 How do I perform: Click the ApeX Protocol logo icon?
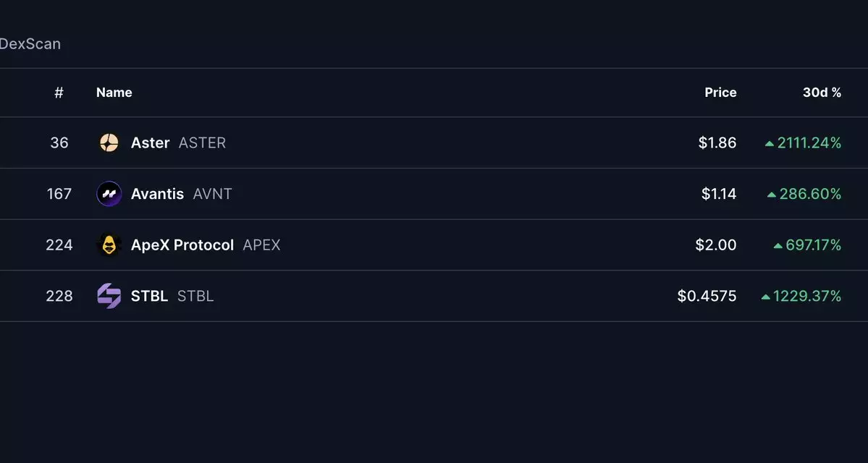click(x=109, y=245)
